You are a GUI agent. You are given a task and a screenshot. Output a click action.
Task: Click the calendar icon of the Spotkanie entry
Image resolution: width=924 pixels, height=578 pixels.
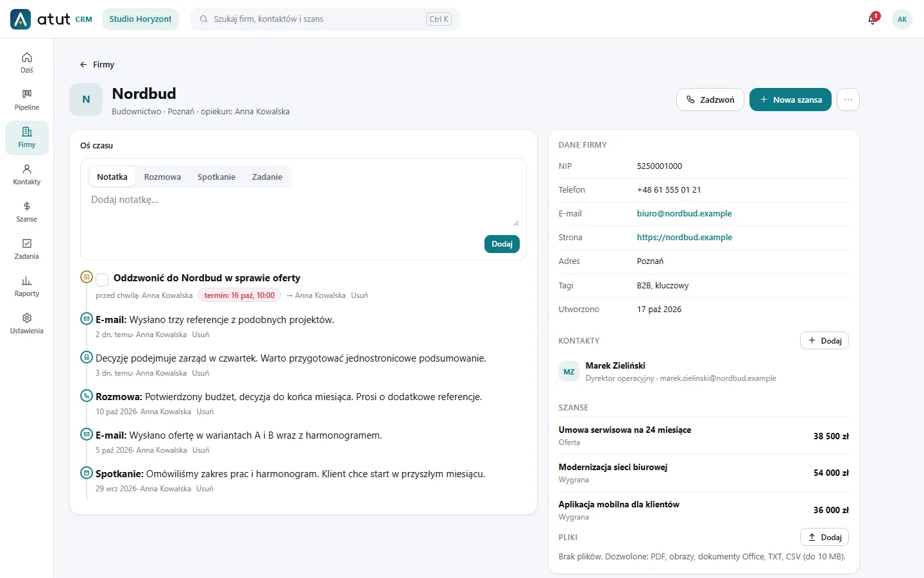[87, 473]
